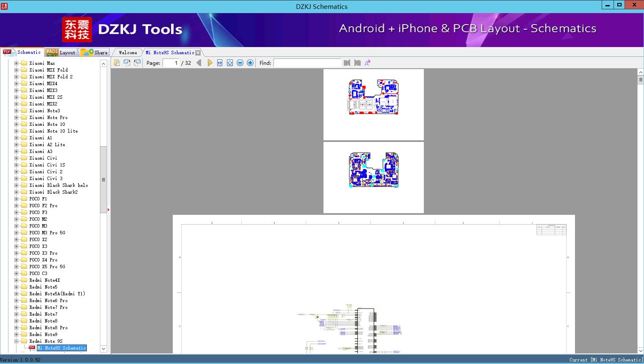
Task: Click the PDF icon beside Mi Note9S Schematic
Action: pyautogui.click(x=32, y=348)
